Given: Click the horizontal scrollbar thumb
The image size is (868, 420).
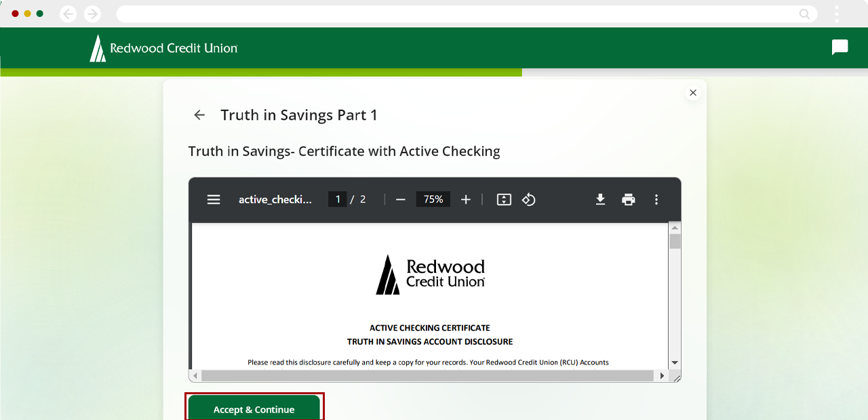Looking at the screenshot, I should click(427, 375).
